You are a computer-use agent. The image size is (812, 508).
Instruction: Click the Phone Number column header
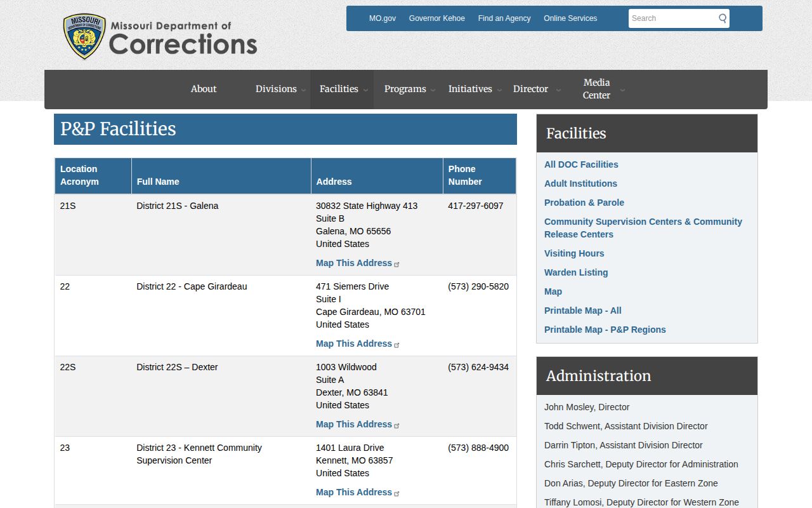tap(480, 175)
